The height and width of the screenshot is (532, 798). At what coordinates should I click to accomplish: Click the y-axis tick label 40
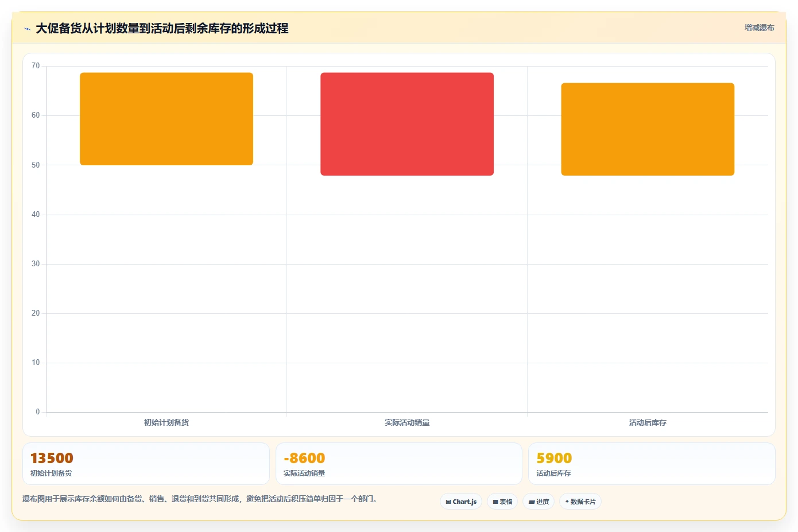(x=36, y=215)
